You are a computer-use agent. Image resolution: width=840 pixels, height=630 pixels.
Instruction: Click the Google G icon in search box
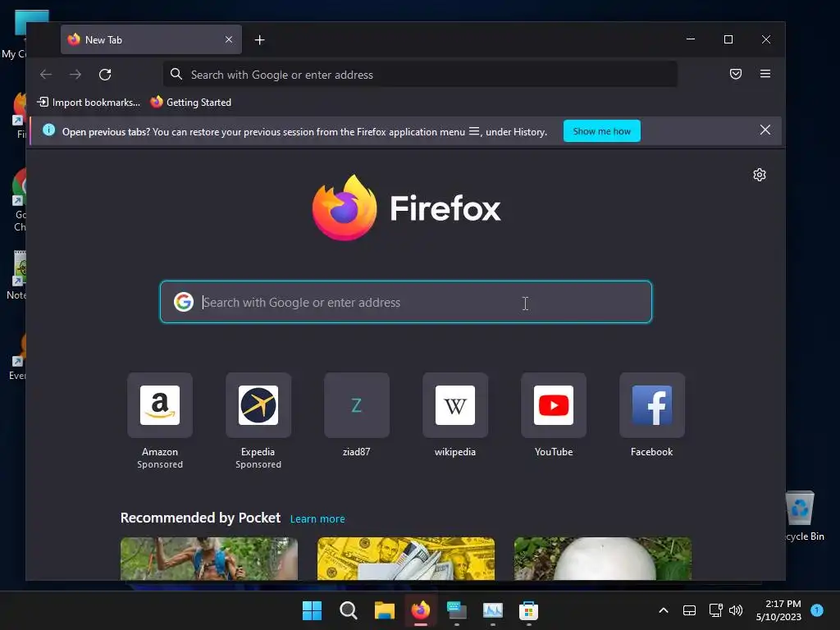(x=183, y=302)
